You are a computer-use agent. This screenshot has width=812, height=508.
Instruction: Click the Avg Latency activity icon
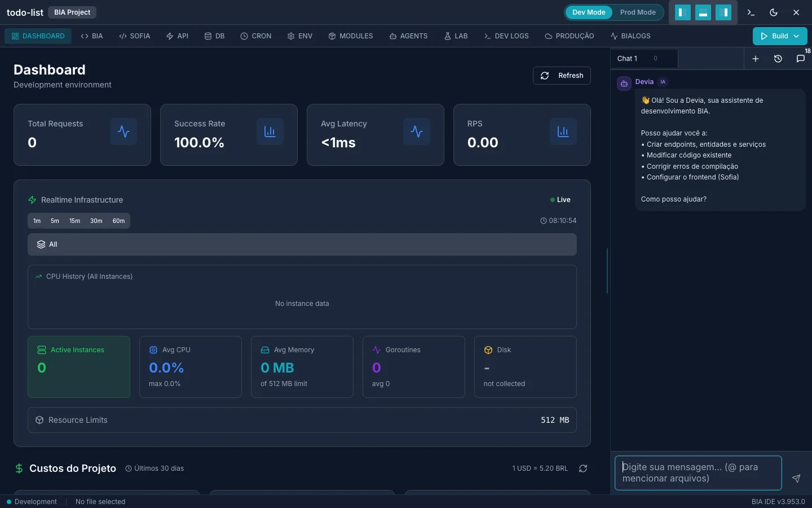point(417,132)
